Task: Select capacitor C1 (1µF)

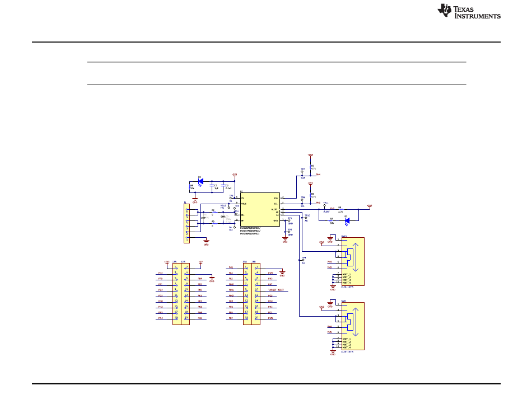Action: [x=212, y=186]
